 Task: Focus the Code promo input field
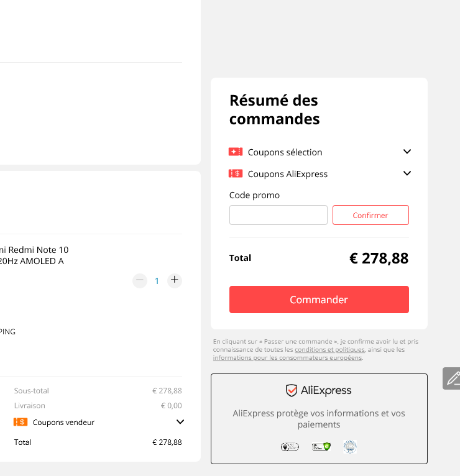[278, 215]
